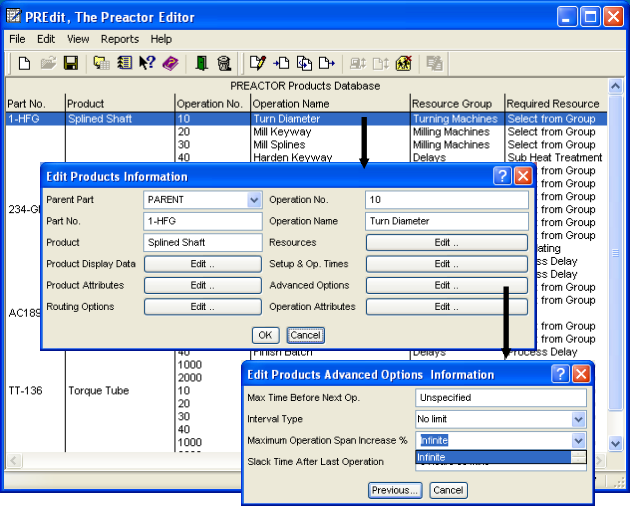630x507 pixels.
Task: Click Edit button for Routing Options
Action: [203, 307]
